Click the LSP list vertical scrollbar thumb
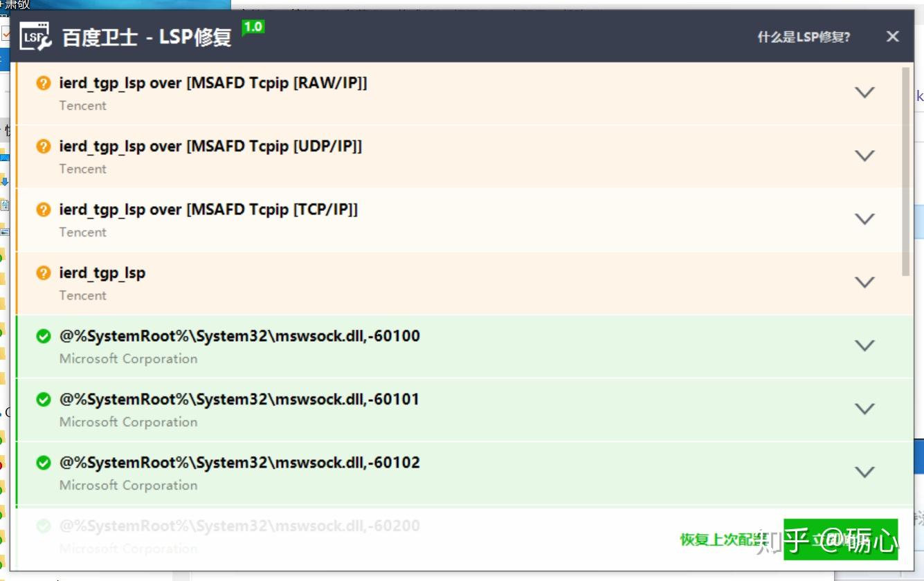 click(x=907, y=172)
